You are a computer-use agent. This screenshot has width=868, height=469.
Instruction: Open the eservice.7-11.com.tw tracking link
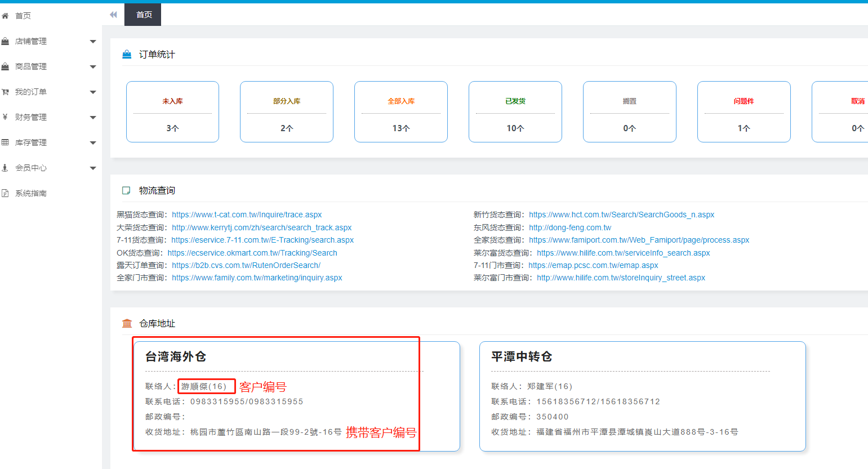click(262, 240)
